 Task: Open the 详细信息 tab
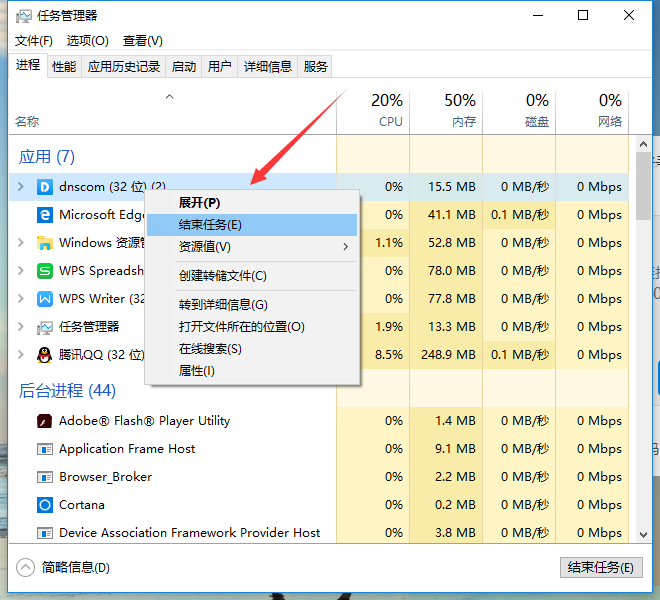click(268, 66)
